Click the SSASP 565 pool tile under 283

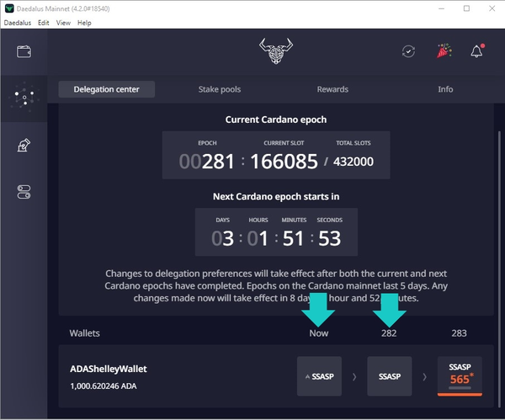pyautogui.click(x=460, y=376)
